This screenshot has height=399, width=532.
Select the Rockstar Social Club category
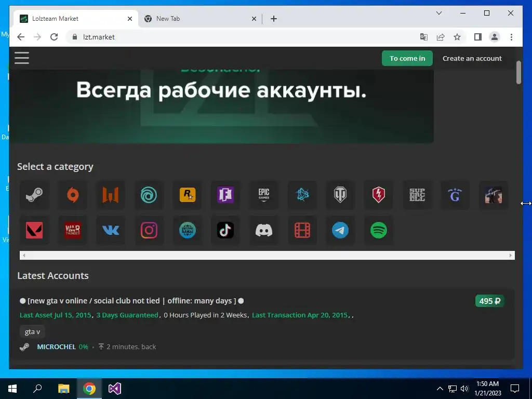coord(187,195)
